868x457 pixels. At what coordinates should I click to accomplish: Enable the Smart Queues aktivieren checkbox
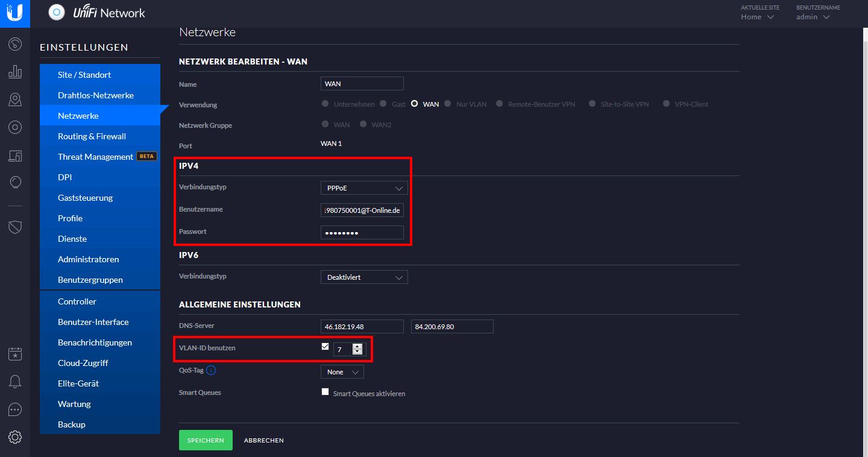tap(325, 392)
